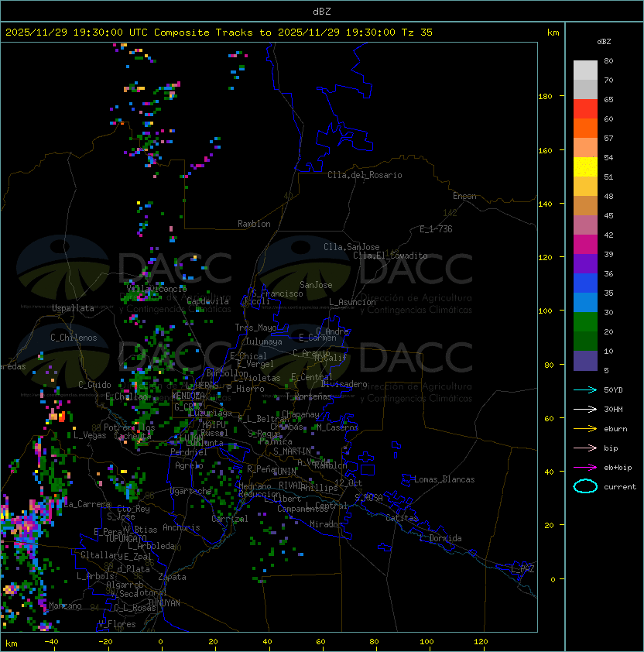The height and width of the screenshot is (652, 644).
Task: Select the light gray swatch at top of scale
Action: (x=585, y=70)
